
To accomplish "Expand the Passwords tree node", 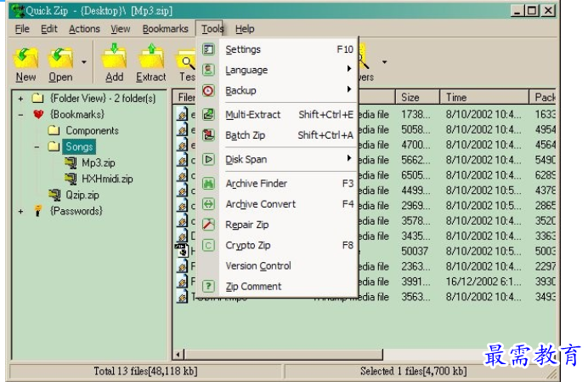I will pos(20,212).
